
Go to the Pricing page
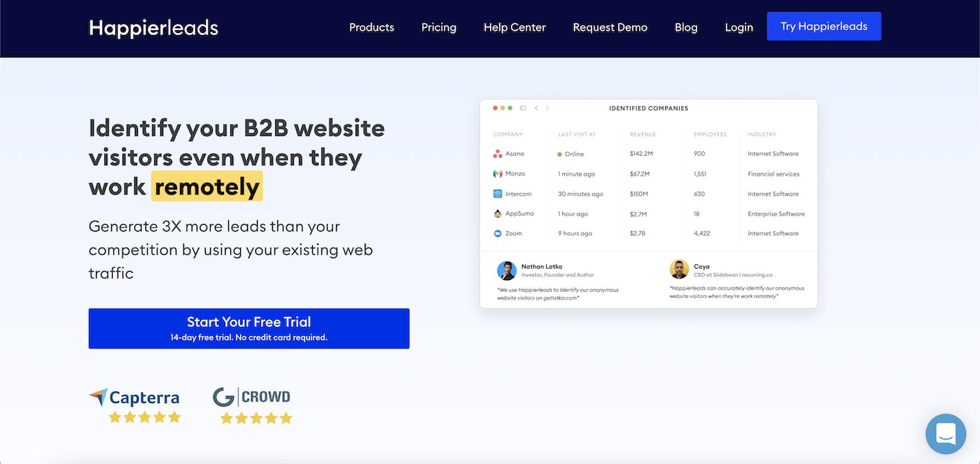[439, 27]
